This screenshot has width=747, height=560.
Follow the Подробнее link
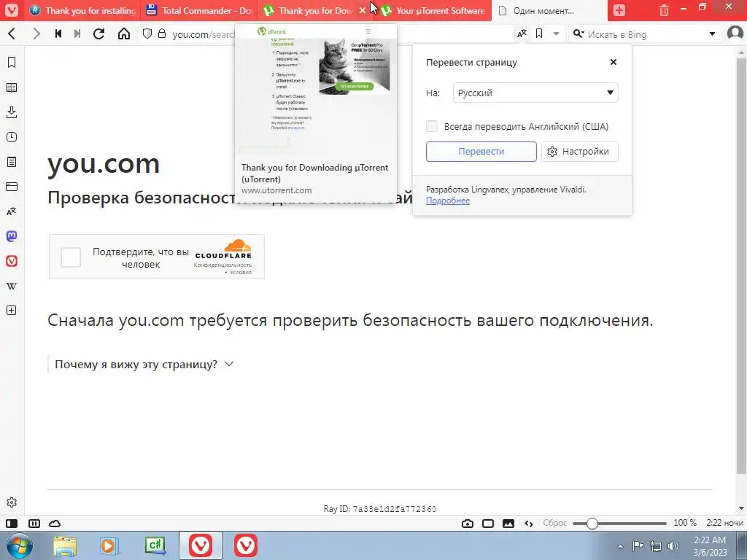[448, 201]
